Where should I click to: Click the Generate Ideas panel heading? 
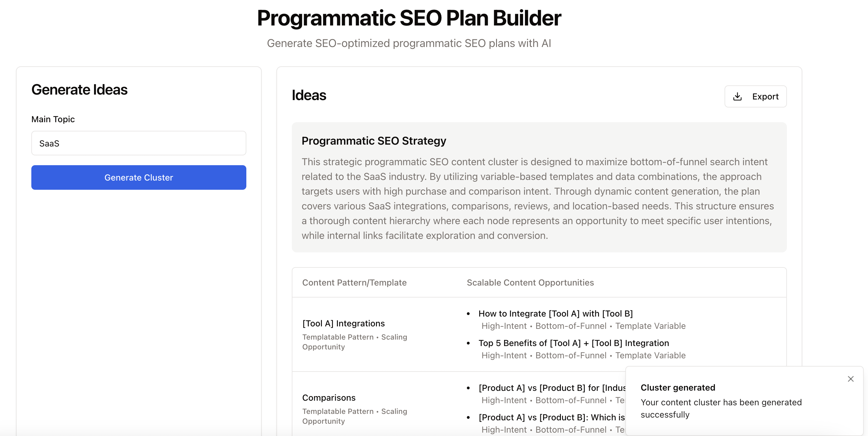[x=79, y=90]
